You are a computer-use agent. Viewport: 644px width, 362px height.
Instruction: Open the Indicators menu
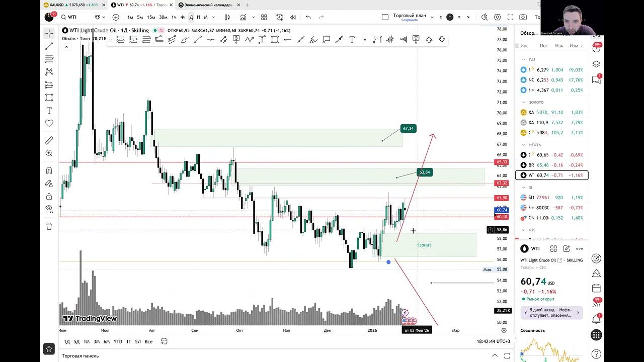click(244, 17)
